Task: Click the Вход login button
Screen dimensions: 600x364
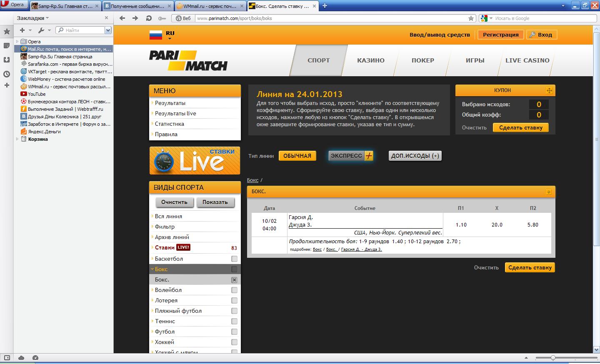Action: click(542, 35)
